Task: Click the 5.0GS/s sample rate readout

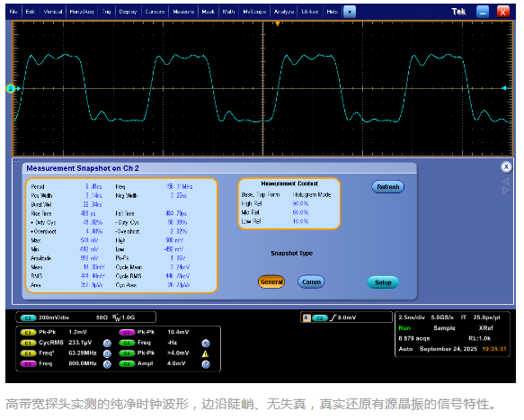Action: tap(442, 317)
